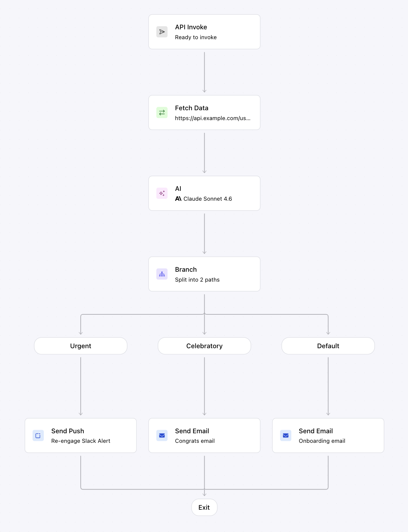Image resolution: width=408 pixels, height=532 pixels.
Task: Open the Congrats email node
Action: click(204, 435)
